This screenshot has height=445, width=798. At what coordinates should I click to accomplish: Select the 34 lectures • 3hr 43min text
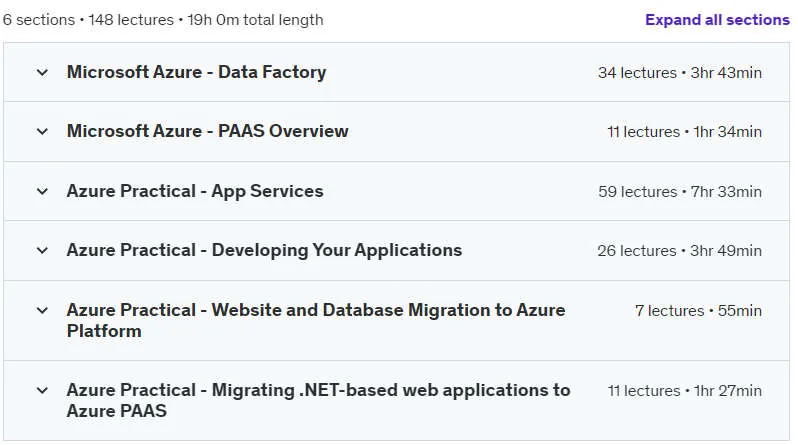680,73
